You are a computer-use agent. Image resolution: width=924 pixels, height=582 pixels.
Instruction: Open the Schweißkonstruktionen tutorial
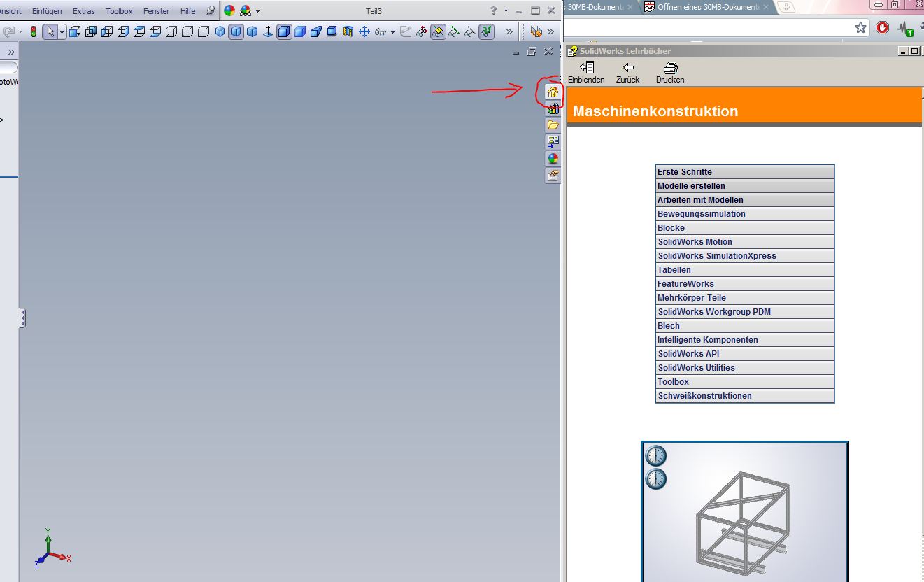coord(745,396)
